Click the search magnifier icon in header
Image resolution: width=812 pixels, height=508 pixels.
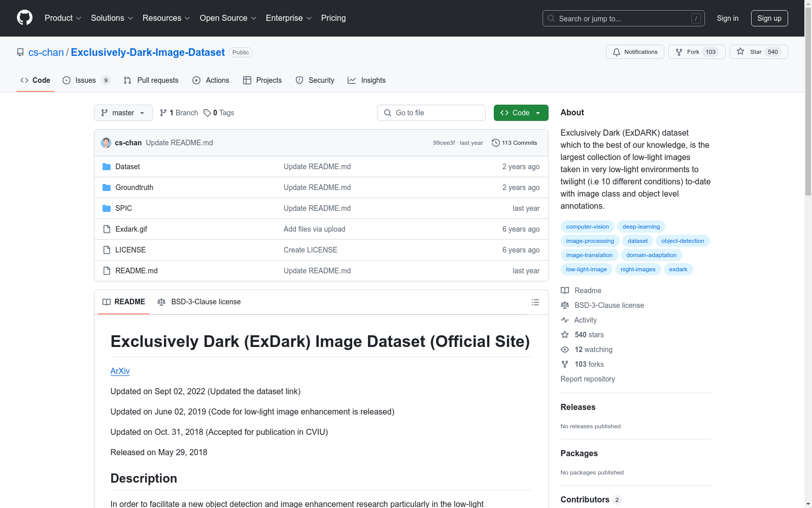[551, 18]
